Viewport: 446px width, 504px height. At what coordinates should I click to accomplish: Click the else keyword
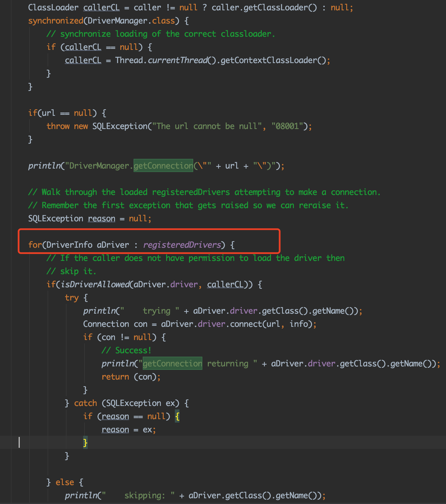[x=65, y=482]
